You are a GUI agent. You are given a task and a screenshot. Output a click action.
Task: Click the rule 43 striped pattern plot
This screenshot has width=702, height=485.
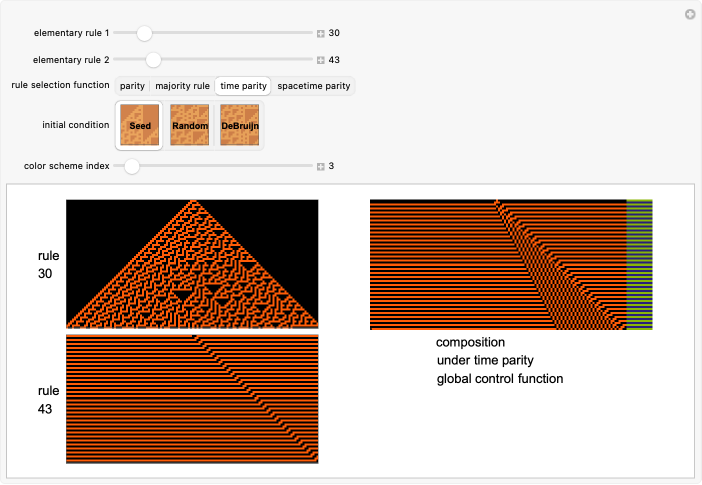tap(192, 398)
